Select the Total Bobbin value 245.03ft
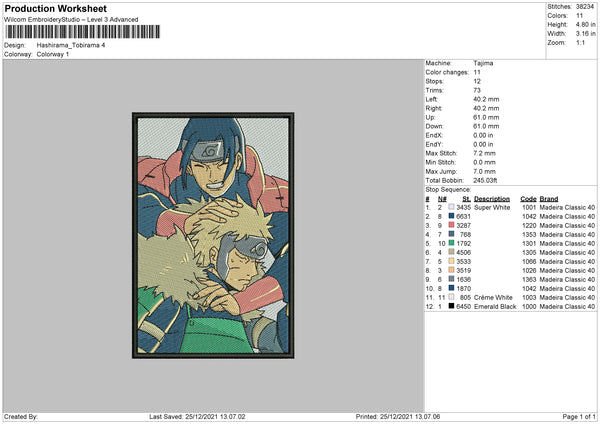Viewport: 600px width, 424px height. (485, 180)
